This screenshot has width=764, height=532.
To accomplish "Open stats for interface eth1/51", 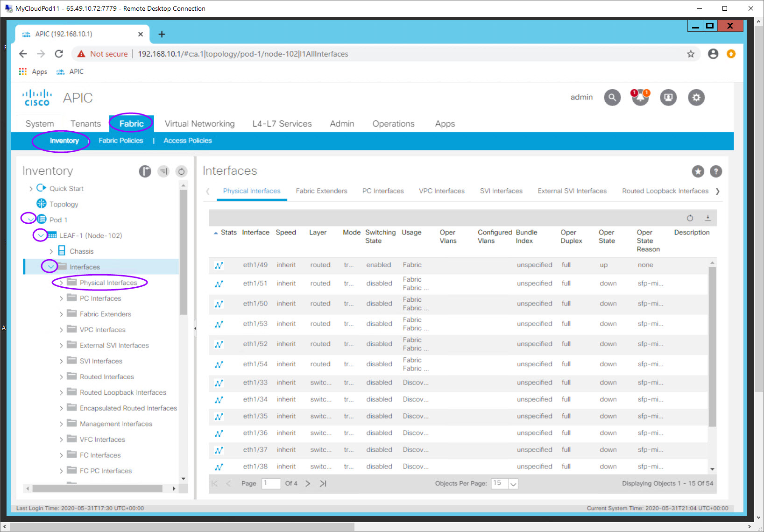I will pyautogui.click(x=219, y=284).
